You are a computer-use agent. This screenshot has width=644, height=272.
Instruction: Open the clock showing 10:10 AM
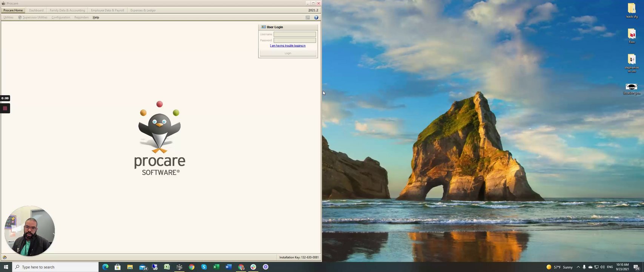(x=622, y=267)
